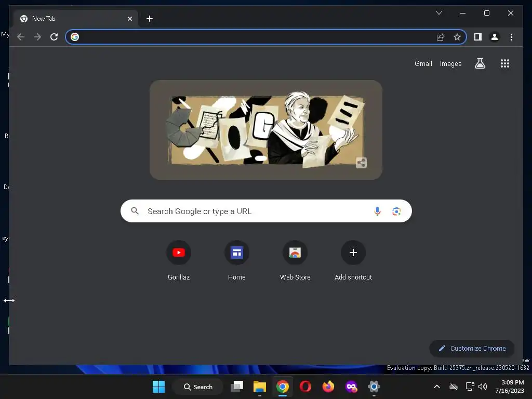Open Search Labs flask icon
This screenshot has width=532, height=399.
pos(480,63)
